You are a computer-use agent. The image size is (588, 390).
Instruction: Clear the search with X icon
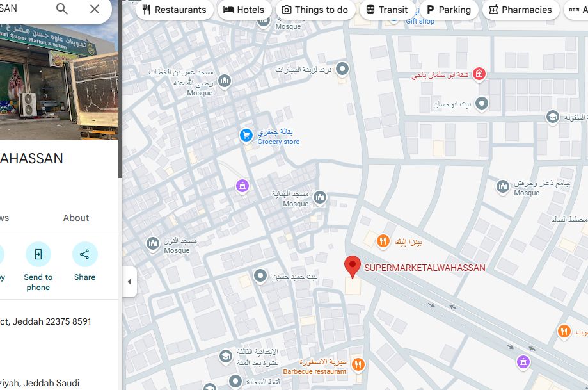tap(95, 9)
